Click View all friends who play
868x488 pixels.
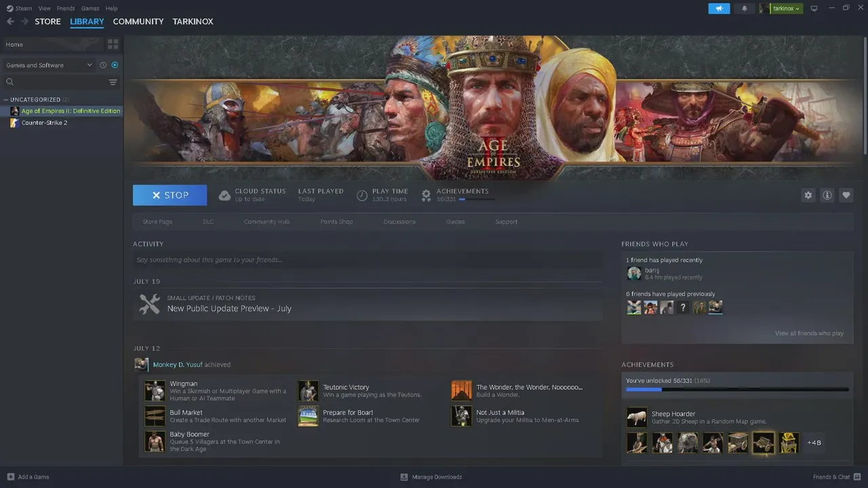pyautogui.click(x=809, y=333)
